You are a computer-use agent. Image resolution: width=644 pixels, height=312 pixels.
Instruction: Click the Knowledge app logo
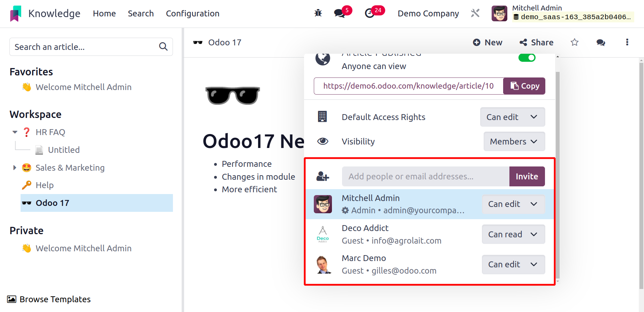pyautogui.click(x=16, y=13)
